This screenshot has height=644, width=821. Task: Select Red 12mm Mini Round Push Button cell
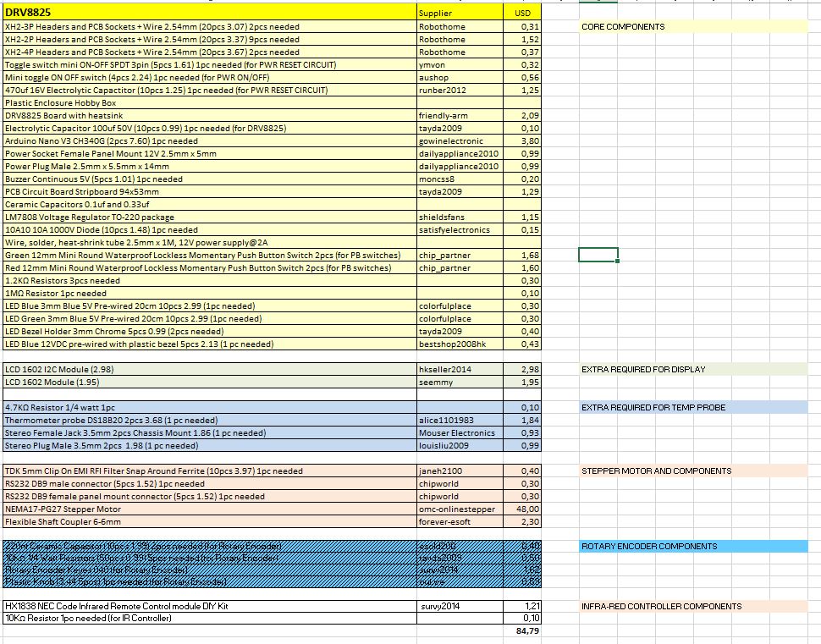click(x=210, y=268)
